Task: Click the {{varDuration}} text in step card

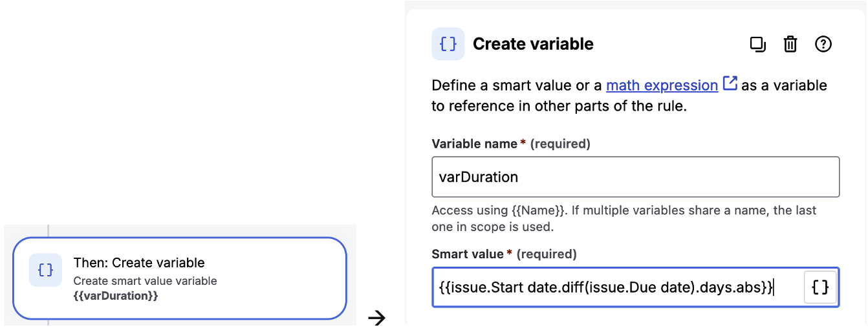Action: click(x=116, y=296)
